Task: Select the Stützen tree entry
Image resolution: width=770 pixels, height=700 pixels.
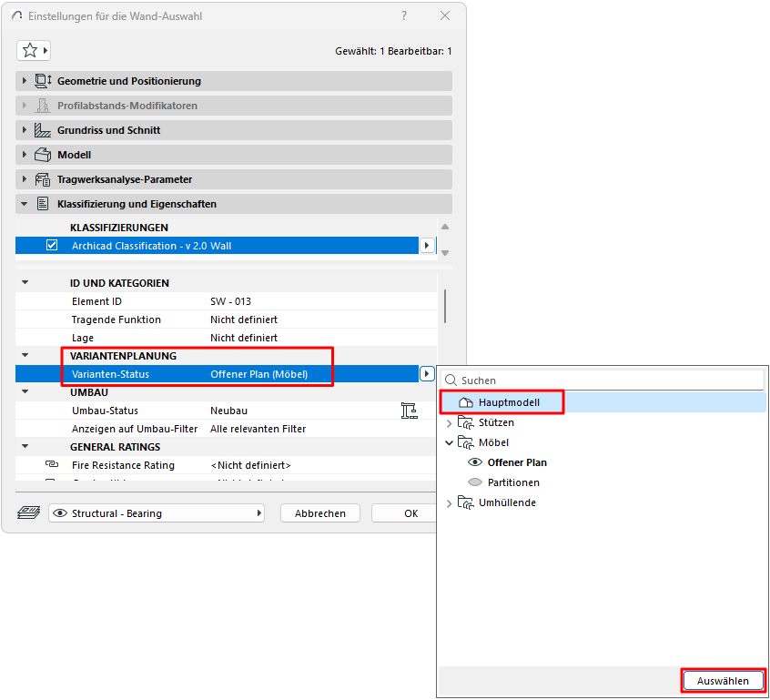Action: click(496, 422)
